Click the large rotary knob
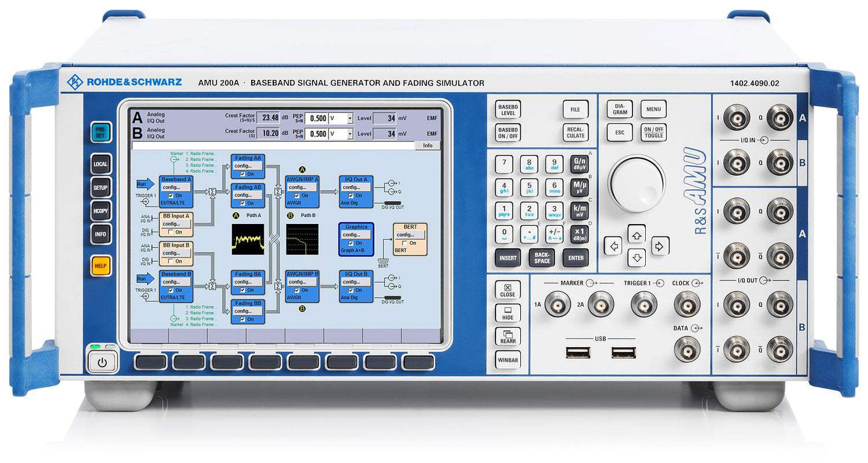 click(x=636, y=184)
